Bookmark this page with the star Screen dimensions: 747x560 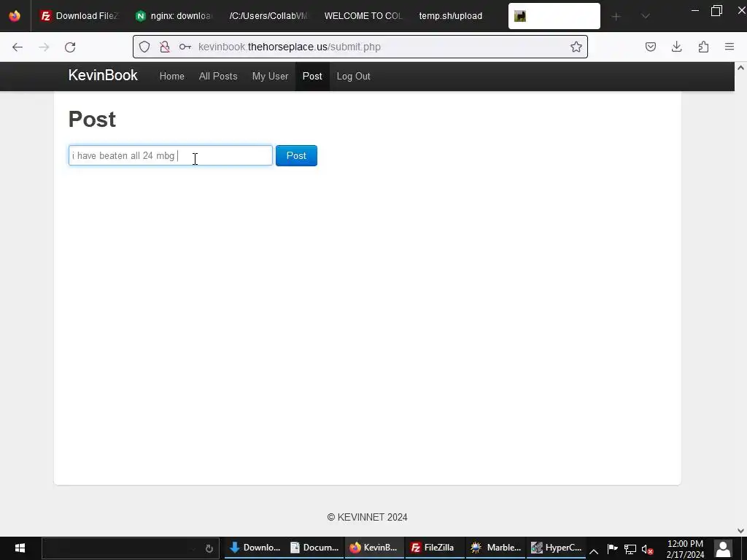576,47
